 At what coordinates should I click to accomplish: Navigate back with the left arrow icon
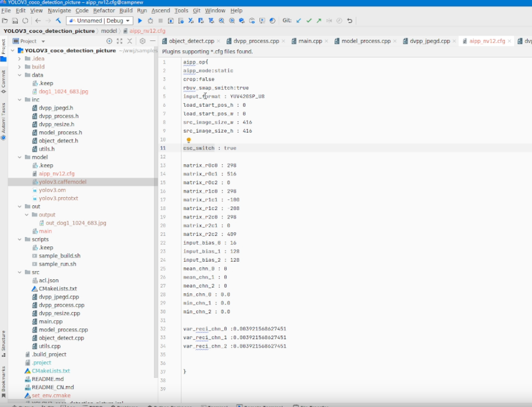tap(38, 21)
